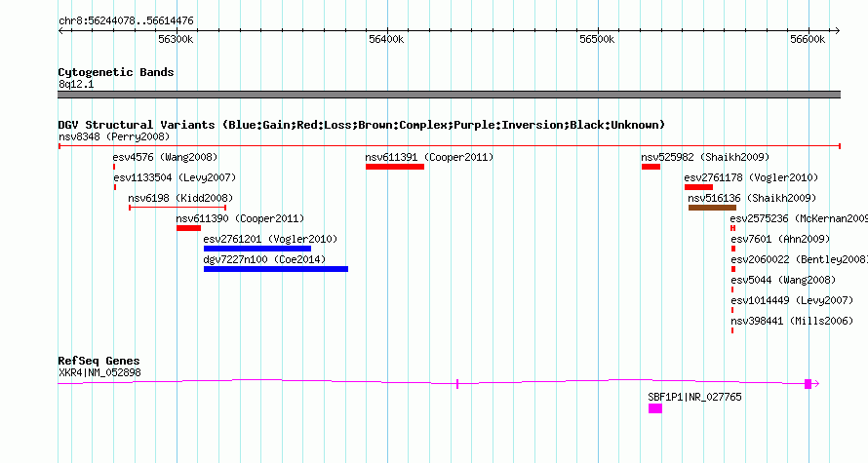Click the blue dgv7227n100 gain bar

click(276, 269)
